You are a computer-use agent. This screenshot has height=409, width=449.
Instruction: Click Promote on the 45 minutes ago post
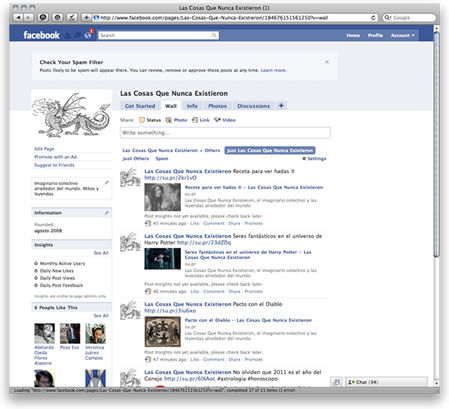(x=254, y=223)
